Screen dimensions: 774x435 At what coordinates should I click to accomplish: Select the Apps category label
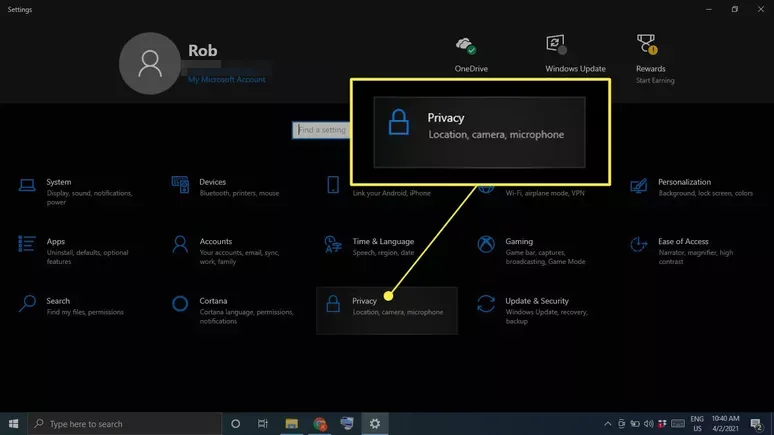click(x=56, y=241)
